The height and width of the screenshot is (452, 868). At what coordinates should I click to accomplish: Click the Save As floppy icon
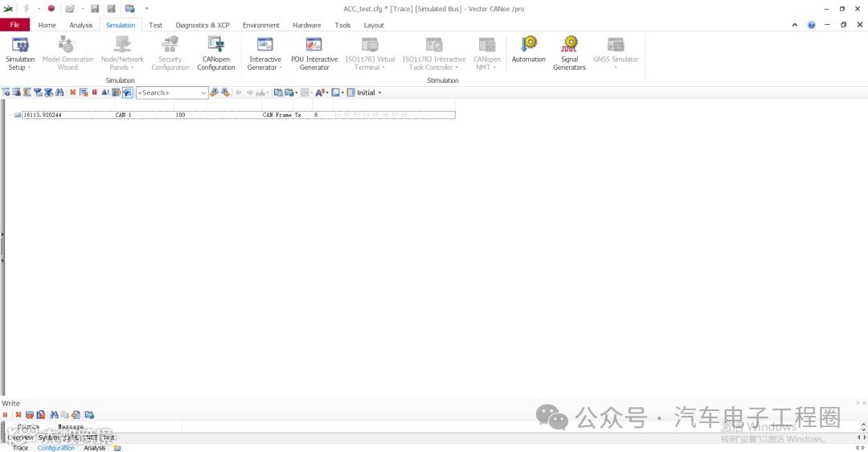111,8
